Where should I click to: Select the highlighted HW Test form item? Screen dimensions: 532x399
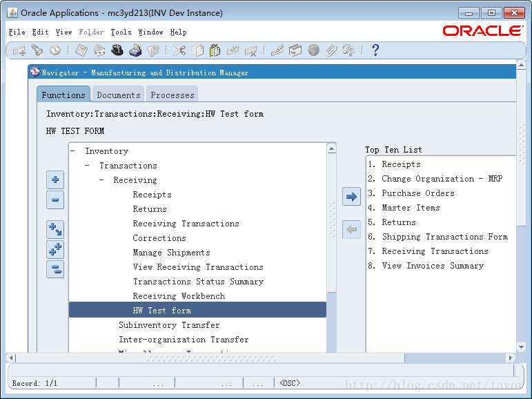[197, 311]
